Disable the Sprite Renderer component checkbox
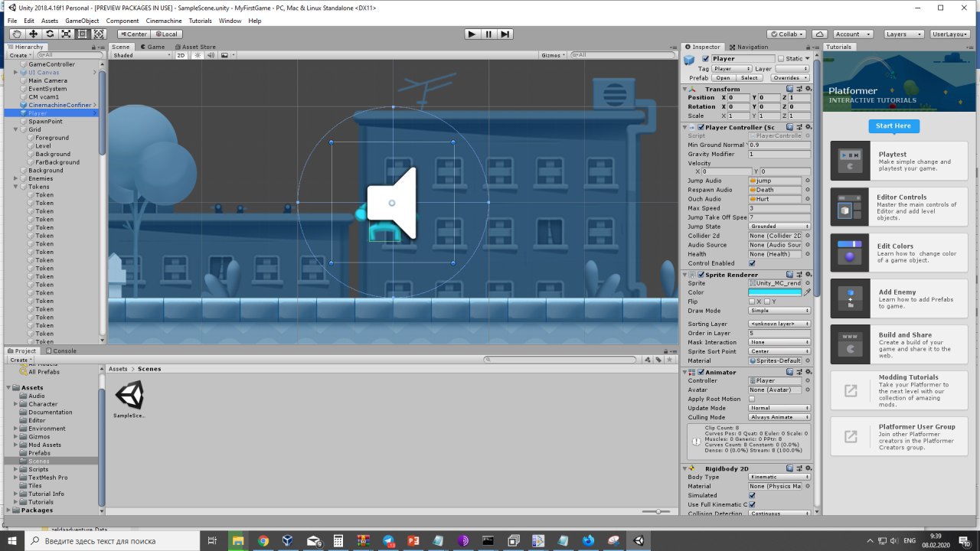The width and height of the screenshot is (980, 551). click(x=701, y=275)
